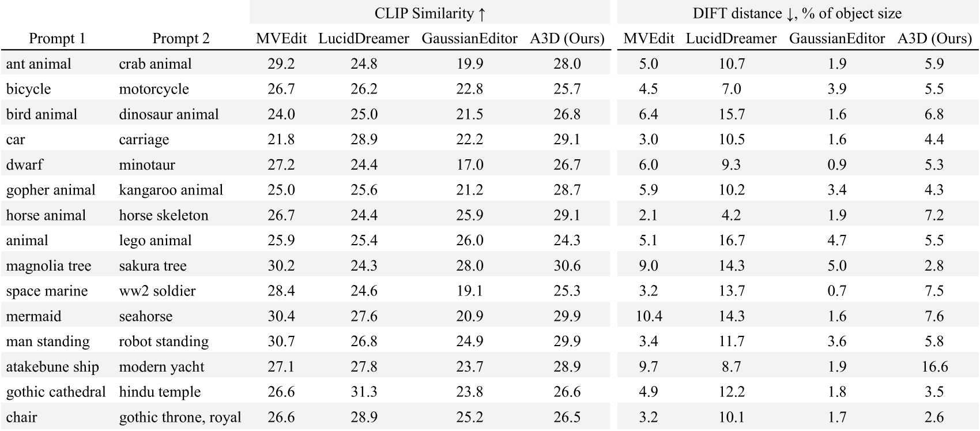Click the GaussianEditor header under CLIP Similarity
The height and width of the screenshot is (431, 980).
[x=470, y=39]
